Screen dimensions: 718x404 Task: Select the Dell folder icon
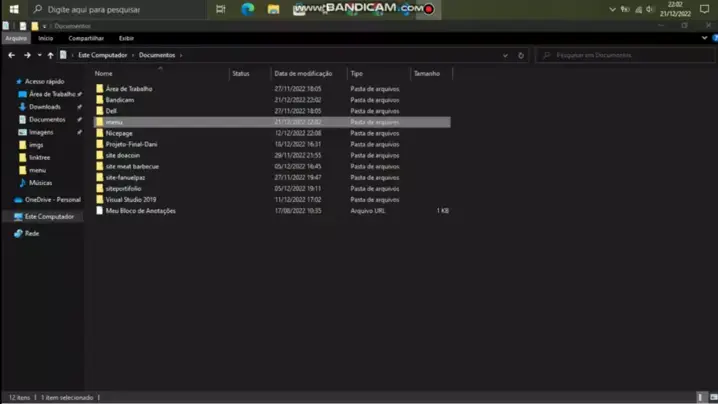click(x=100, y=110)
